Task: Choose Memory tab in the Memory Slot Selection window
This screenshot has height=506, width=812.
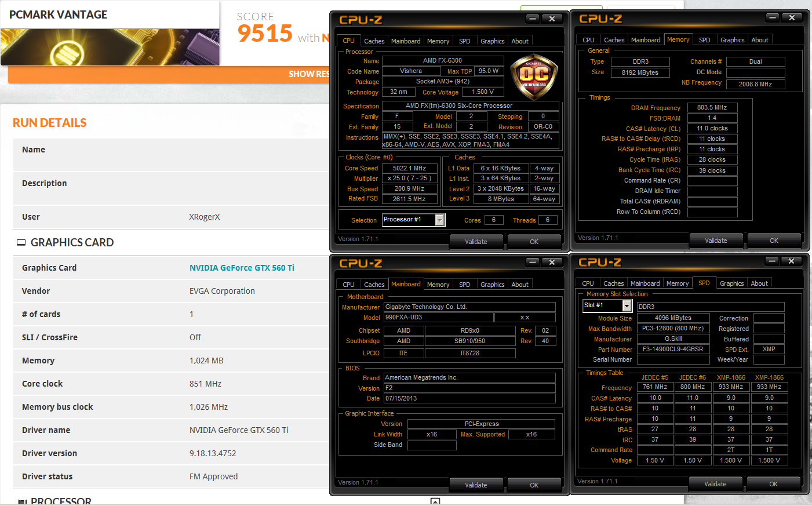Action: pyautogui.click(x=678, y=283)
